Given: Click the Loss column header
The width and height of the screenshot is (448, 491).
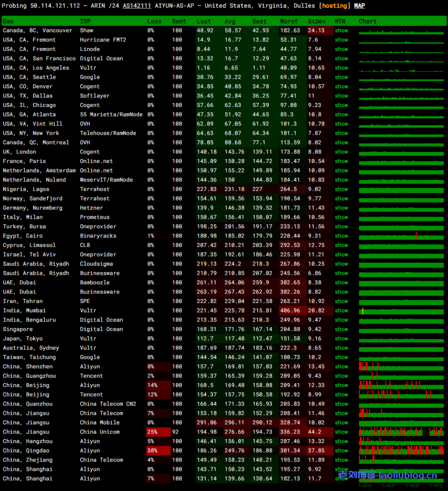Looking at the screenshot, I should [x=154, y=22].
